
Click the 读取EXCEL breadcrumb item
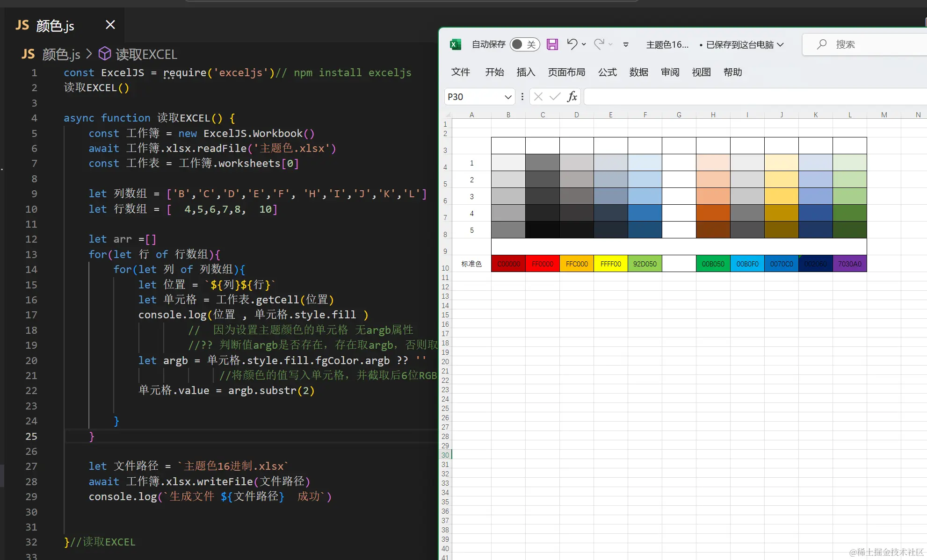coord(146,55)
